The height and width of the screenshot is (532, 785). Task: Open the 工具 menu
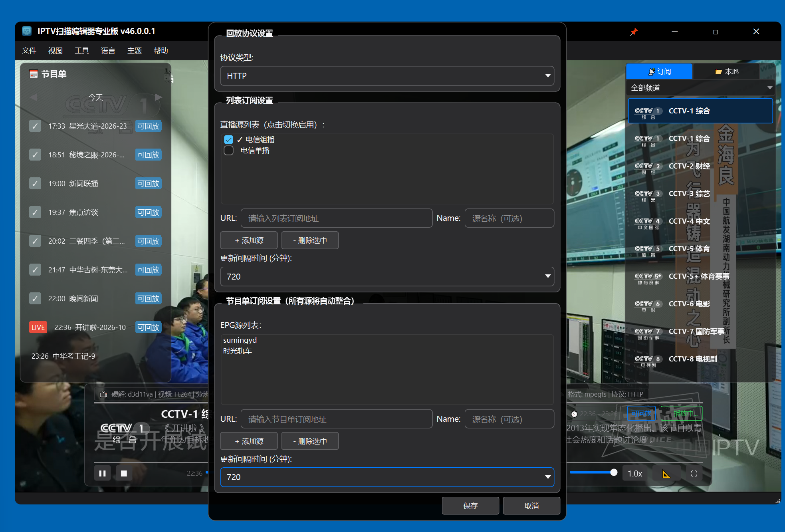coord(82,51)
